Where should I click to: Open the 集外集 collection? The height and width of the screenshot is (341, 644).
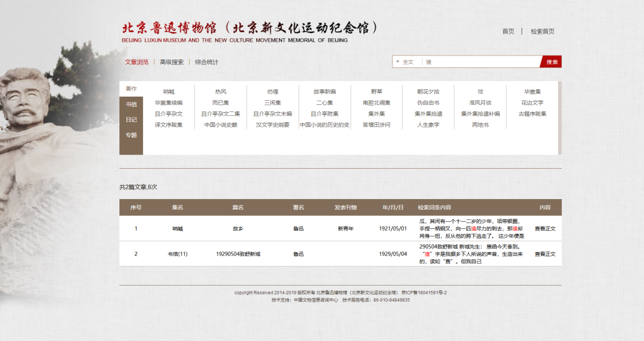[377, 114]
